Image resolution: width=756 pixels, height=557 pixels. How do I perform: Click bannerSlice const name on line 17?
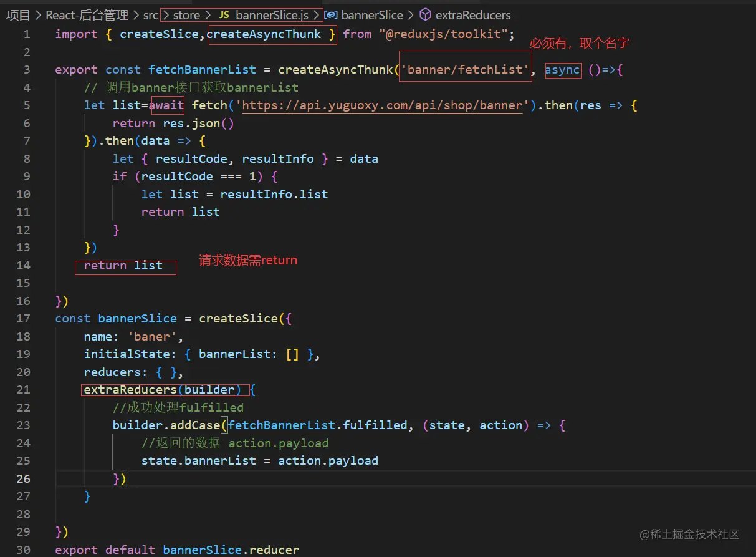point(137,318)
